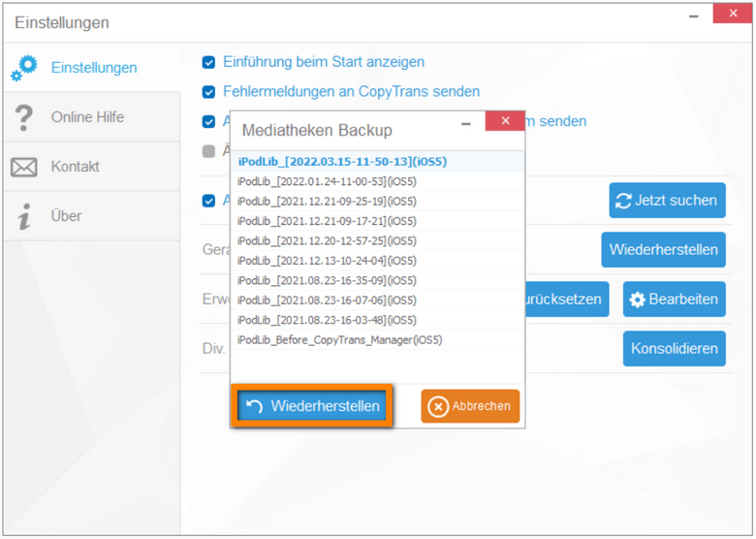Viewport: 756px width, 539px height.
Task: Click the undo arrow on the dialog Wiederherstellen button
Action: 254,406
